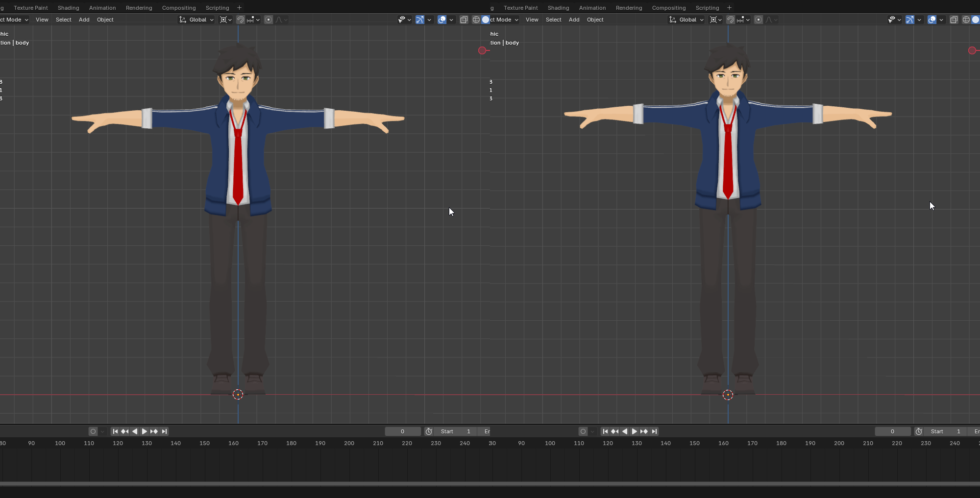The height and width of the screenshot is (498, 980).
Task: Open the right Animation workspace tab
Action: tap(592, 8)
